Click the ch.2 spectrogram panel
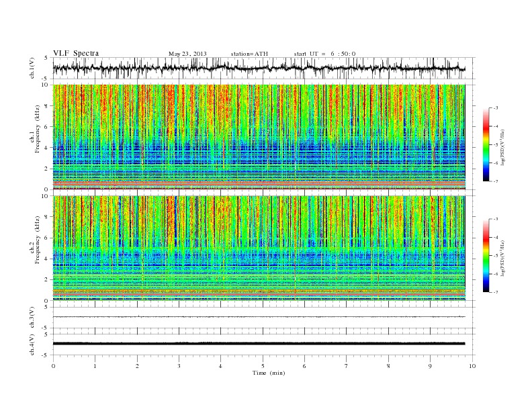Viewport: 532px width, 411px height. 259,248
